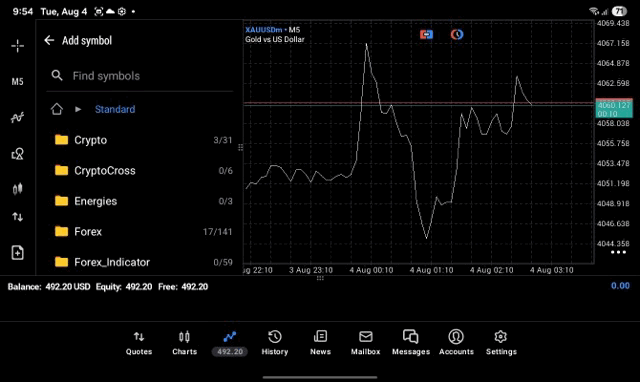Select the crosshair tool in left sidebar
640x382 pixels.
(17, 46)
